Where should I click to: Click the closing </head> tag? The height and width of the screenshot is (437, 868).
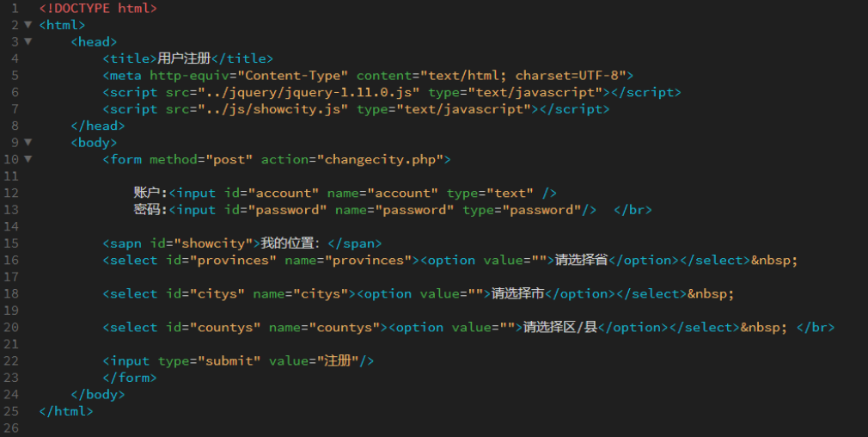click(x=98, y=126)
